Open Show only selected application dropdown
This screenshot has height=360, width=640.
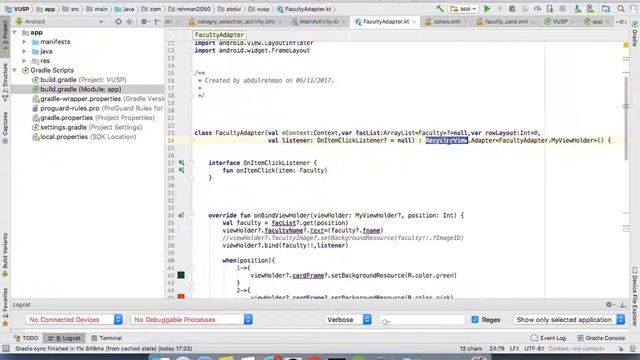click(x=569, y=320)
